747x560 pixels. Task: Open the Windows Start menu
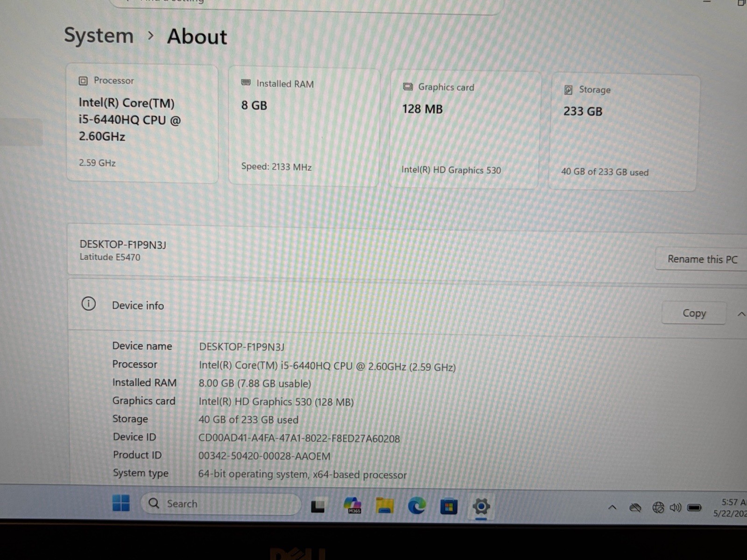121,503
